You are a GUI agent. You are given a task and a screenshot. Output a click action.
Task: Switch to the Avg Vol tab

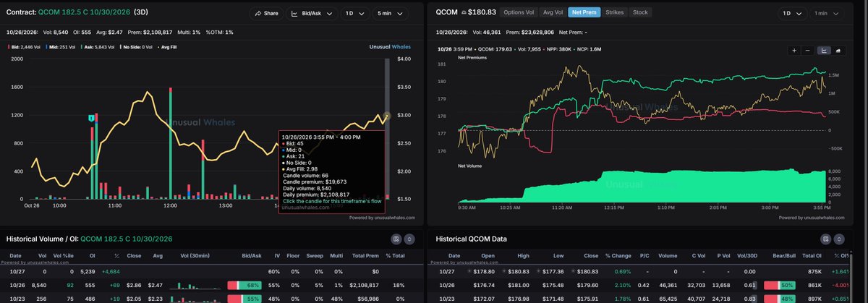[553, 12]
